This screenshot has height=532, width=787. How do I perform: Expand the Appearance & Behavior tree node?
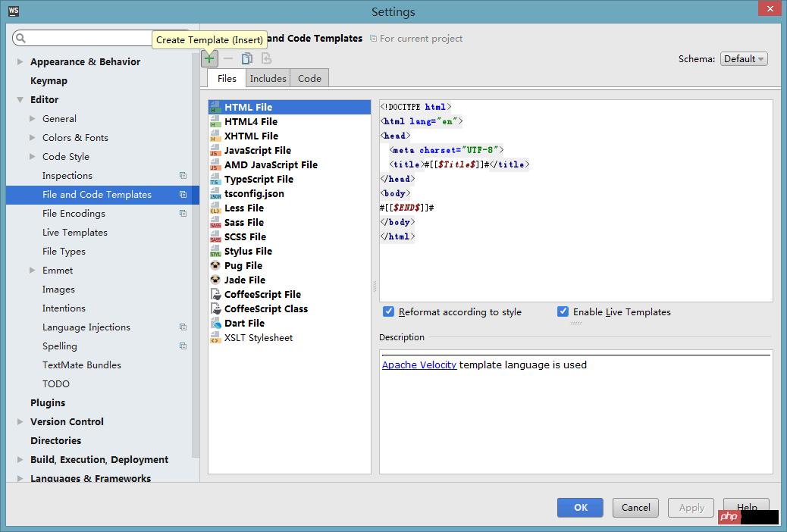tap(20, 62)
